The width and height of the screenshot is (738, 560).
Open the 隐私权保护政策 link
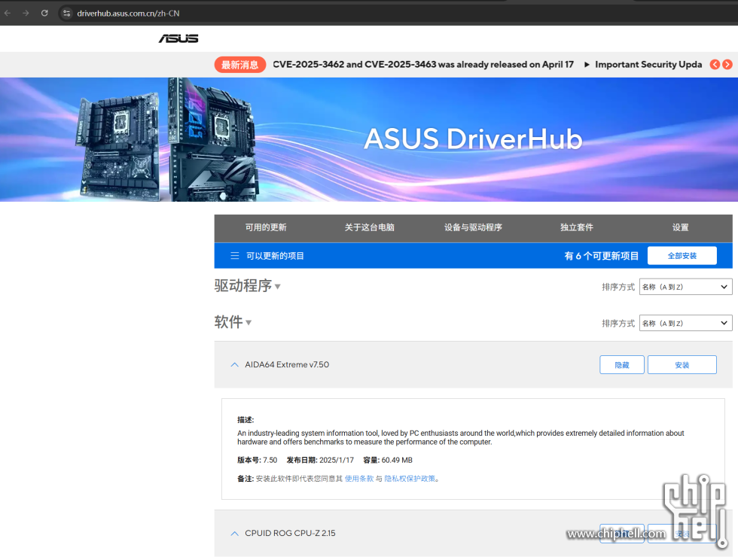(410, 479)
